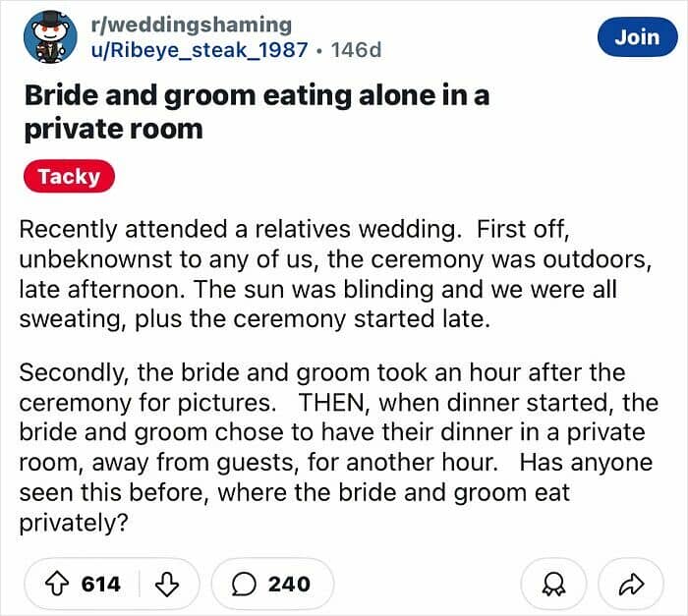Open the post title about bride and groom
This screenshot has height=616, width=688.
tap(256, 112)
